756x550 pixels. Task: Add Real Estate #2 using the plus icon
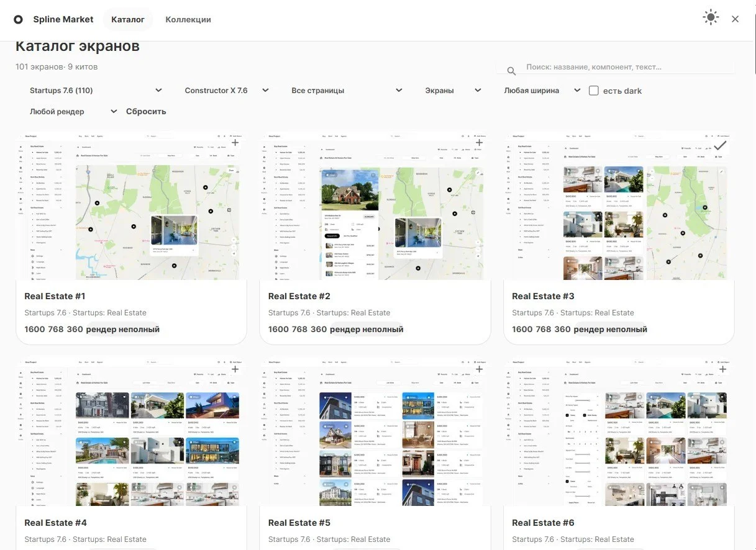(x=479, y=143)
